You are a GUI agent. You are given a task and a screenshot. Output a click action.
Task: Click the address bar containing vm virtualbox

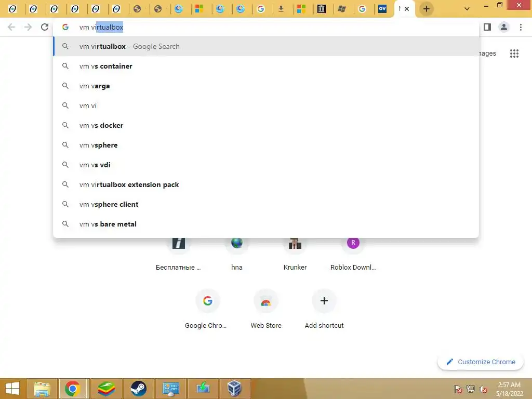(x=265, y=27)
